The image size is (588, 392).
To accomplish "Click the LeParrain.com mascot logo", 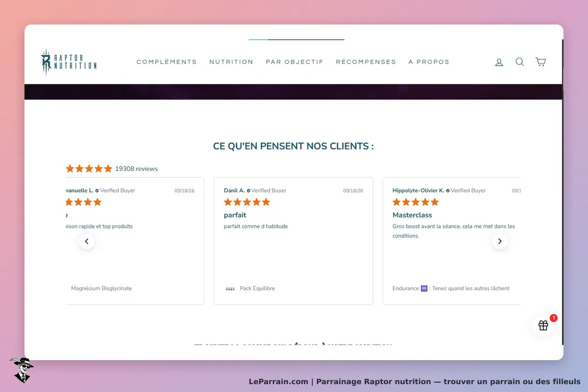I will point(22,370).
